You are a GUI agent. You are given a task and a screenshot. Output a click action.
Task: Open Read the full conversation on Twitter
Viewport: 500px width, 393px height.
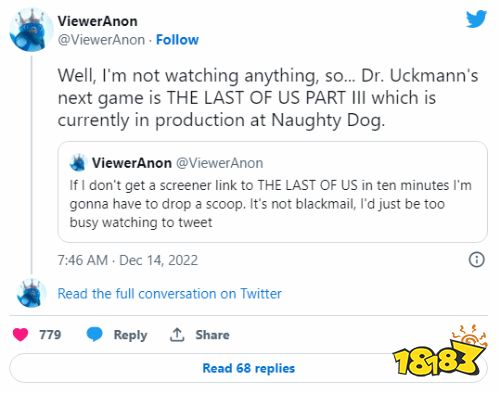169,294
